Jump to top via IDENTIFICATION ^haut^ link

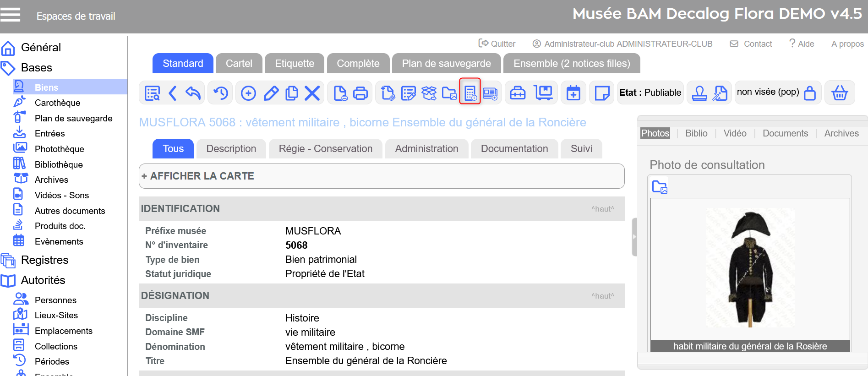click(x=602, y=209)
